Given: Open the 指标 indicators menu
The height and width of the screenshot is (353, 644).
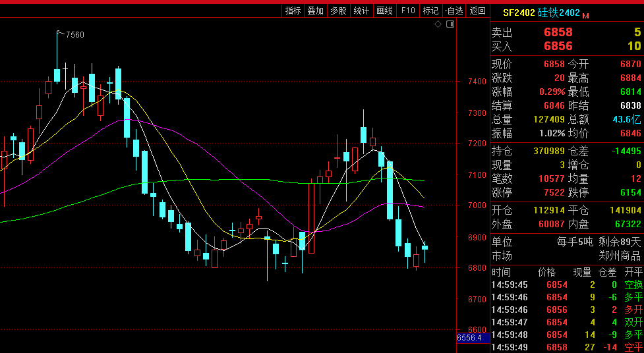Looking at the screenshot, I should [x=293, y=11].
